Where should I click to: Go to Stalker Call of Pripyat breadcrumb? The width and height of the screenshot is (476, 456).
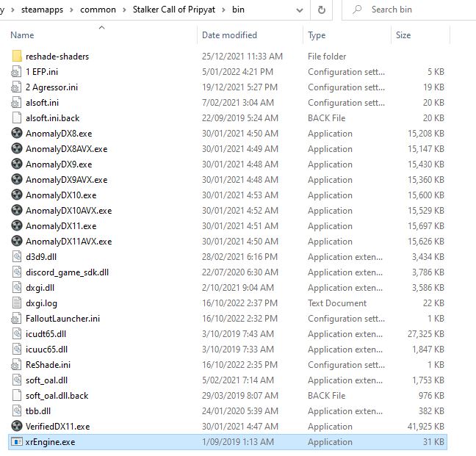174,10
